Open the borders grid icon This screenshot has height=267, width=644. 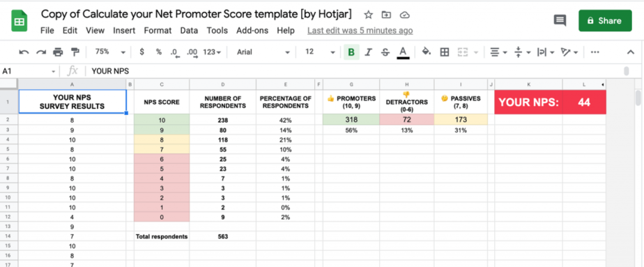(x=445, y=52)
